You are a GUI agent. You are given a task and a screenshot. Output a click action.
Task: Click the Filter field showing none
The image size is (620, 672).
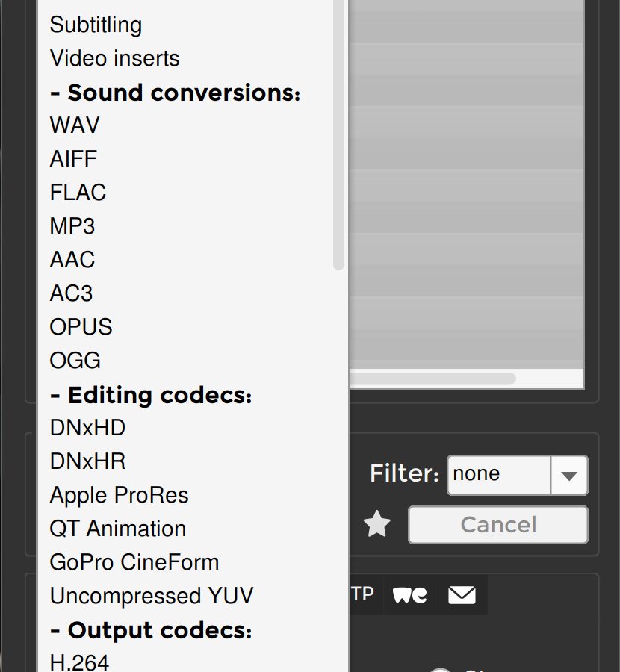498,475
